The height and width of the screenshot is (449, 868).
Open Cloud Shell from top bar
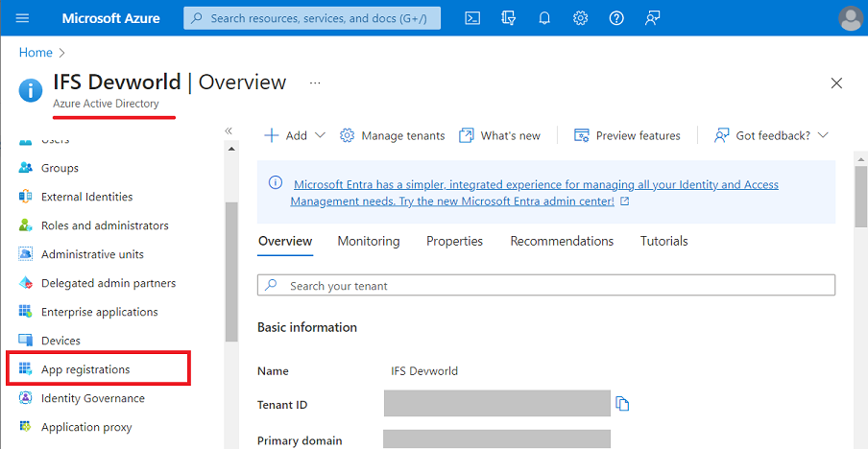[x=471, y=18]
